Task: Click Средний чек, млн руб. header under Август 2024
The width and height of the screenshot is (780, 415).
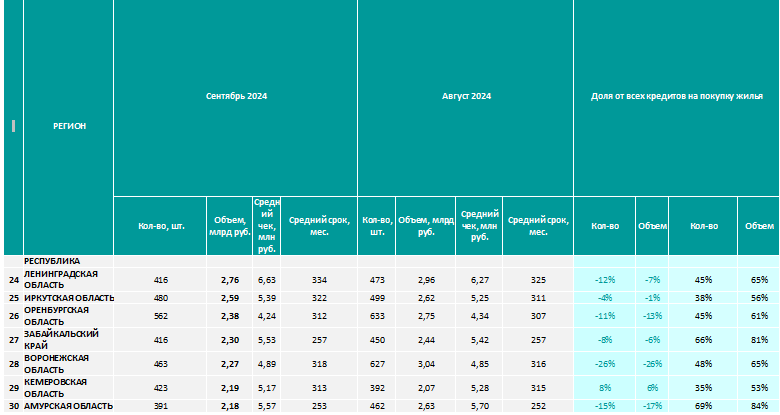Action: 479,225
